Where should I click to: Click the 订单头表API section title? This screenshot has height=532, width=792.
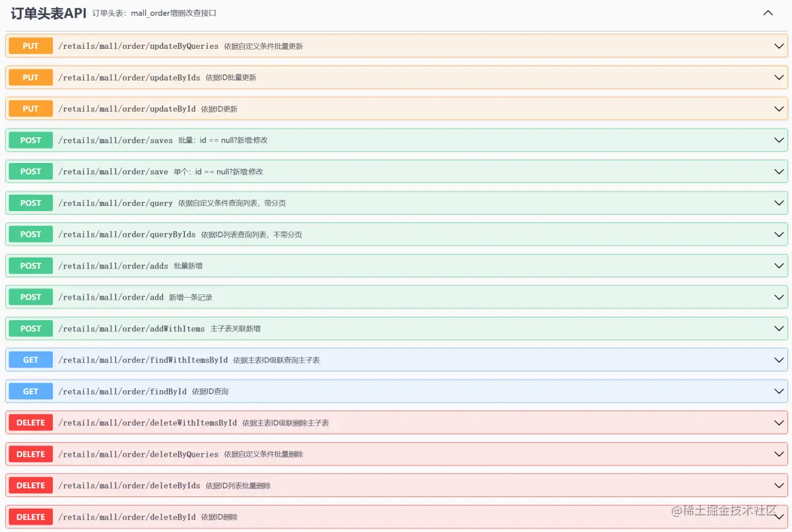coord(49,13)
